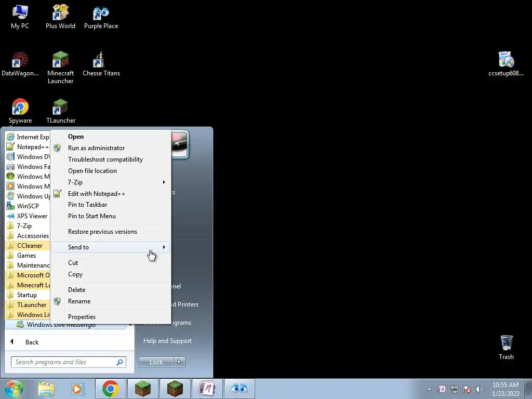Open the OneNote taskbar icon
Viewport: 532px width, 399px height.
(207, 389)
